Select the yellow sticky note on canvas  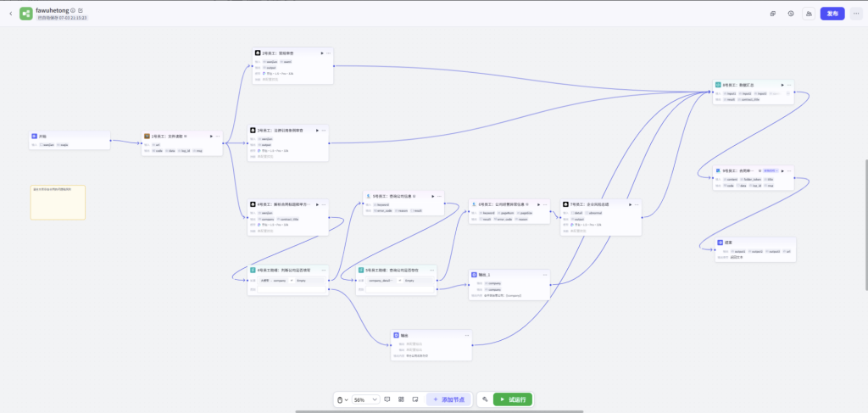point(58,202)
